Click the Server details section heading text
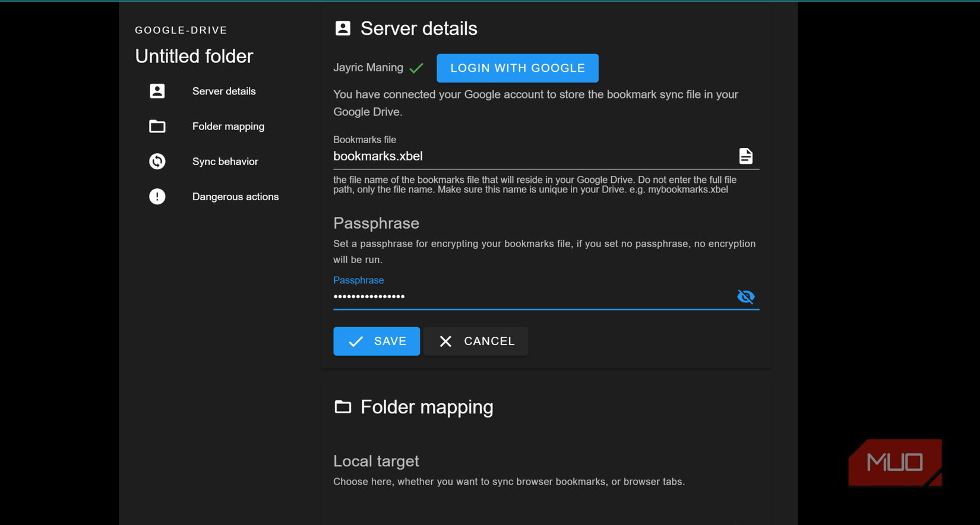Viewport: 980px width, 525px height. coord(419,29)
